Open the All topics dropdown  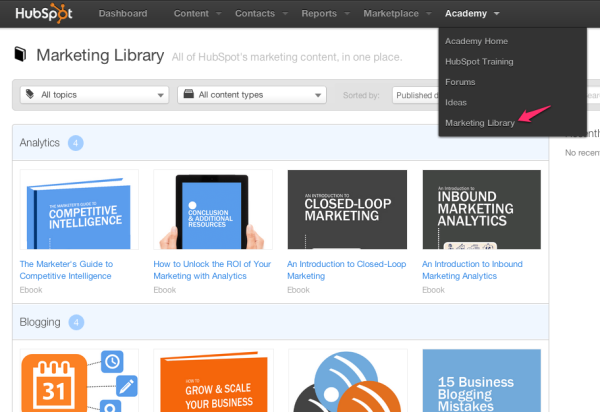pos(95,95)
